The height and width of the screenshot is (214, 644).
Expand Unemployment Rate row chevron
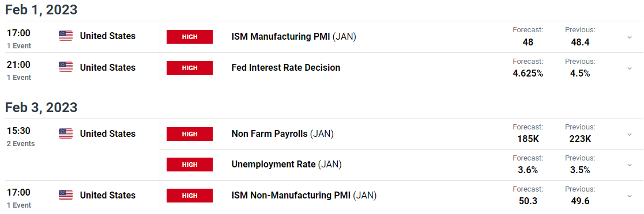click(x=629, y=165)
